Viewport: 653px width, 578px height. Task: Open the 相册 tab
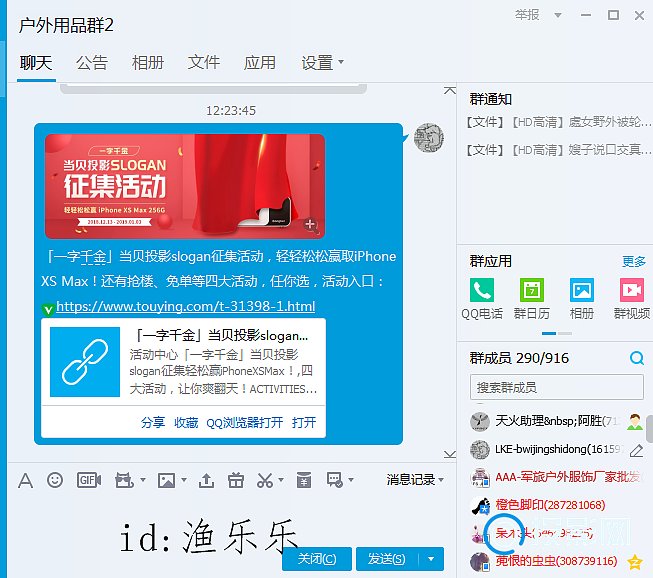[x=148, y=63]
